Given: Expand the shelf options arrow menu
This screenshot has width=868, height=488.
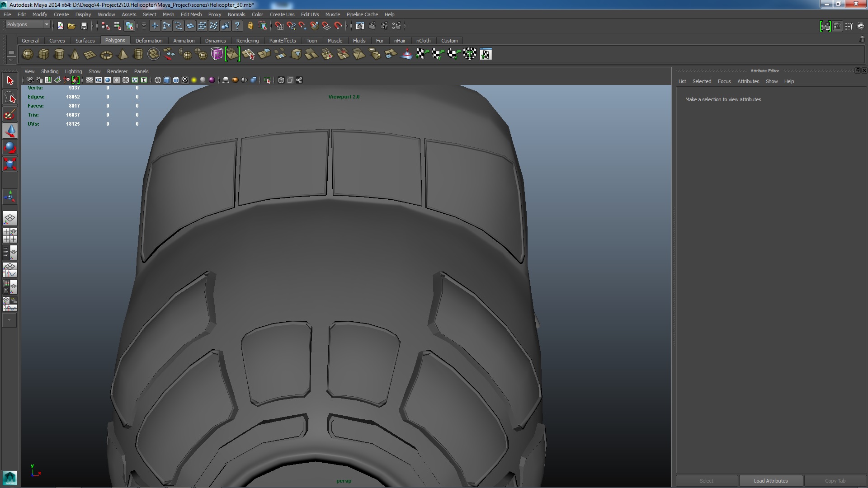Looking at the screenshot, I should coord(11,60).
